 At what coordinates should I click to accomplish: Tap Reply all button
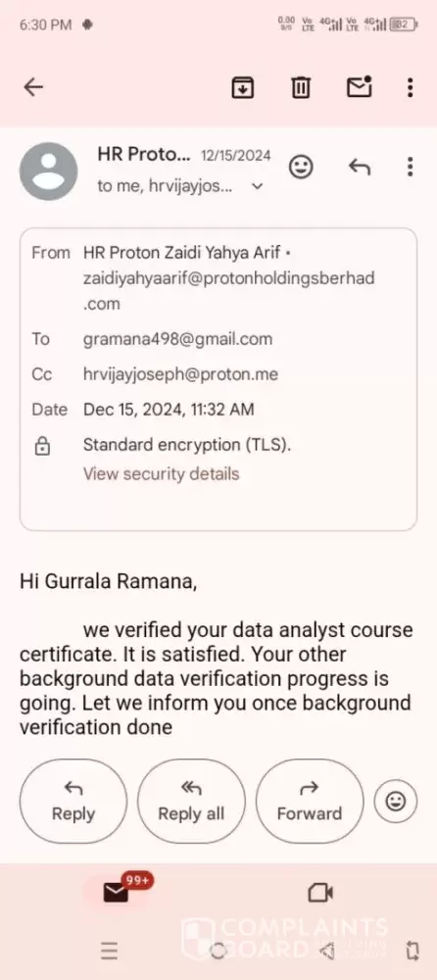point(191,802)
